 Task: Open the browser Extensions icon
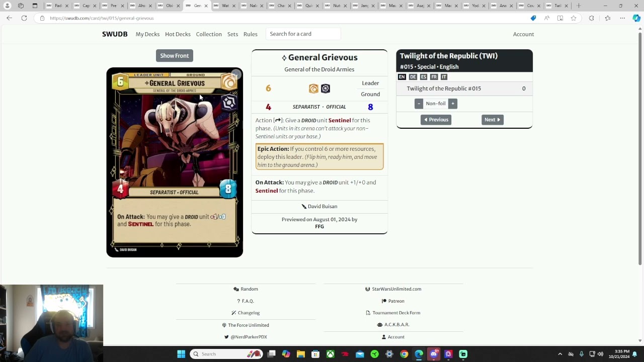(x=592, y=18)
